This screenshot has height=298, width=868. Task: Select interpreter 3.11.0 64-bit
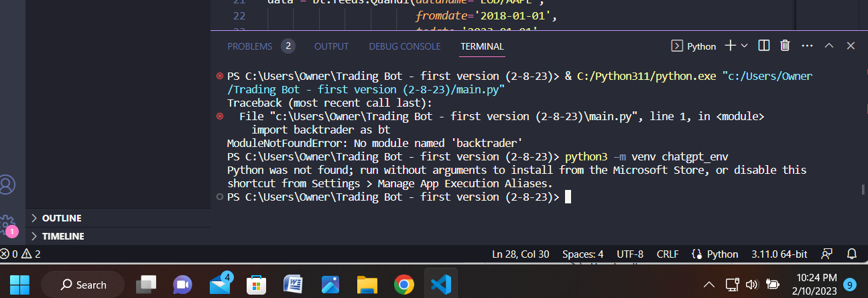click(778, 254)
